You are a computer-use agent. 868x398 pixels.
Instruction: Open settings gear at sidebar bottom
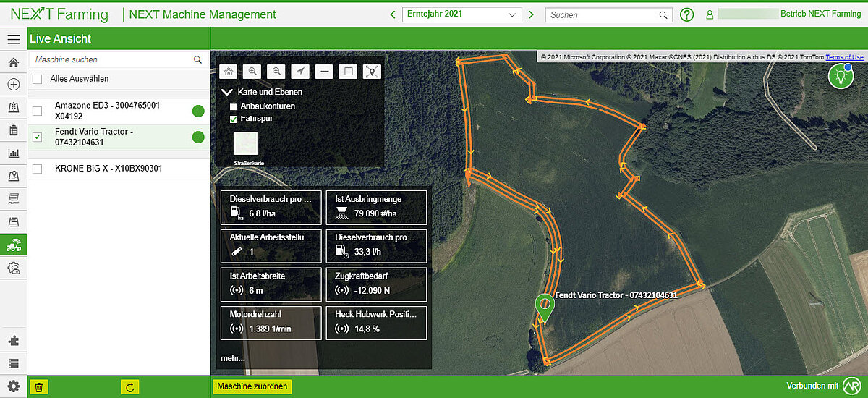click(13, 386)
